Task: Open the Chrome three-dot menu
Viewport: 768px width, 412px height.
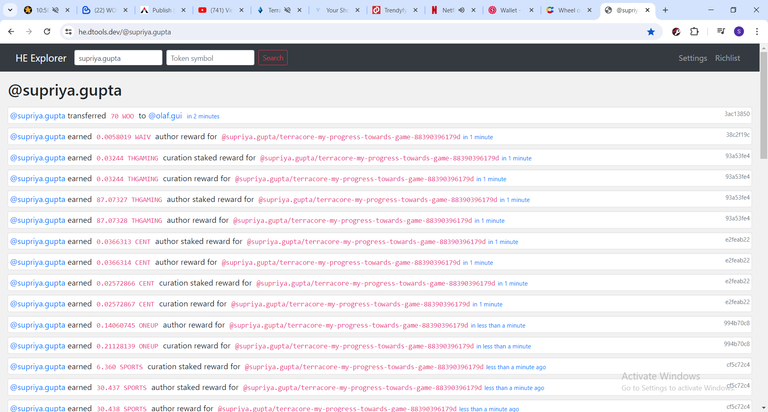Action: (x=757, y=31)
